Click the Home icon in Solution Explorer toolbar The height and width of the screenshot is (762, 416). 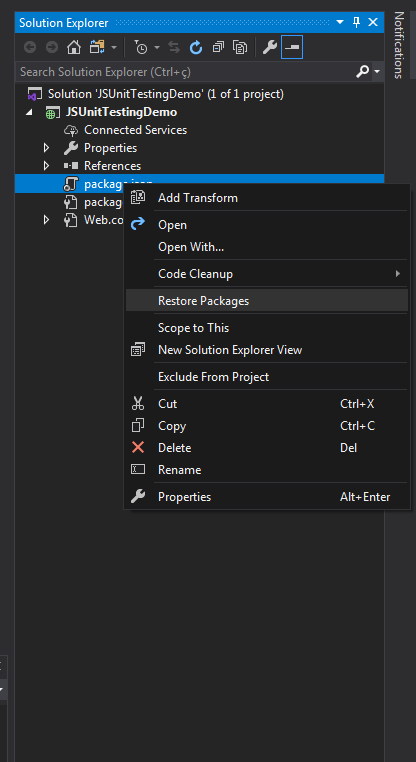tap(74, 47)
